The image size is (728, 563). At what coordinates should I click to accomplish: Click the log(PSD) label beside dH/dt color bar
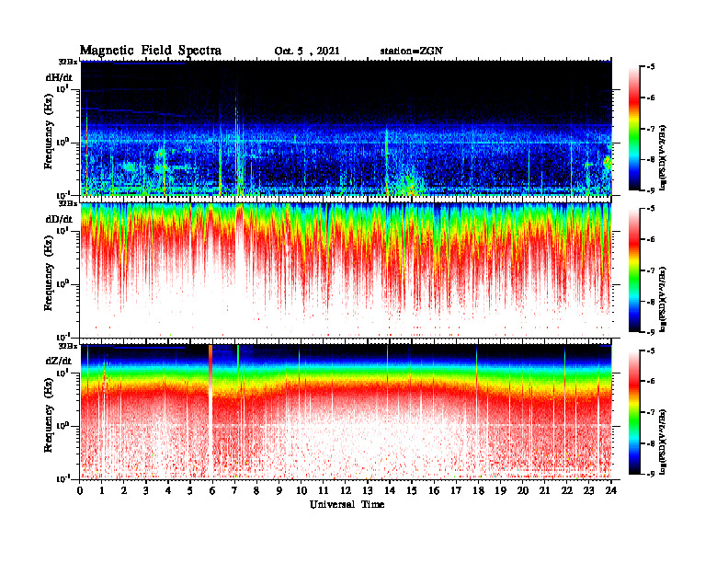pyautogui.click(x=663, y=157)
